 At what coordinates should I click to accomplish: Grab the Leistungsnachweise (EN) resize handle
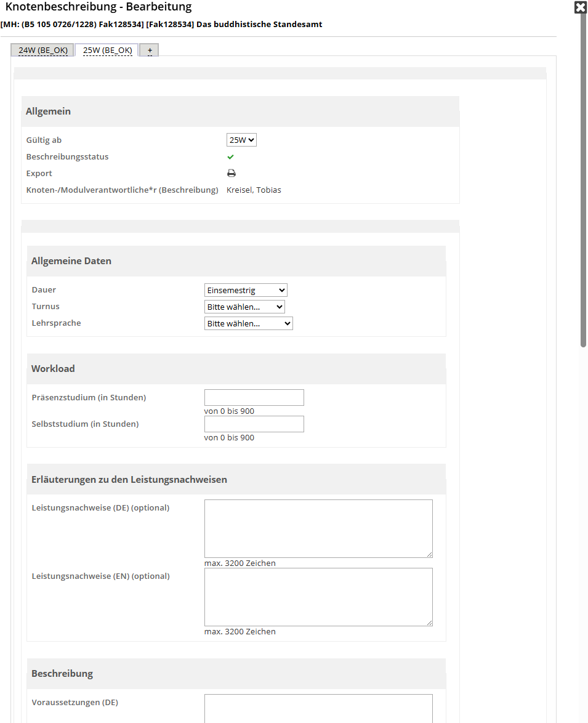pyautogui.click(x=430, y=623)
